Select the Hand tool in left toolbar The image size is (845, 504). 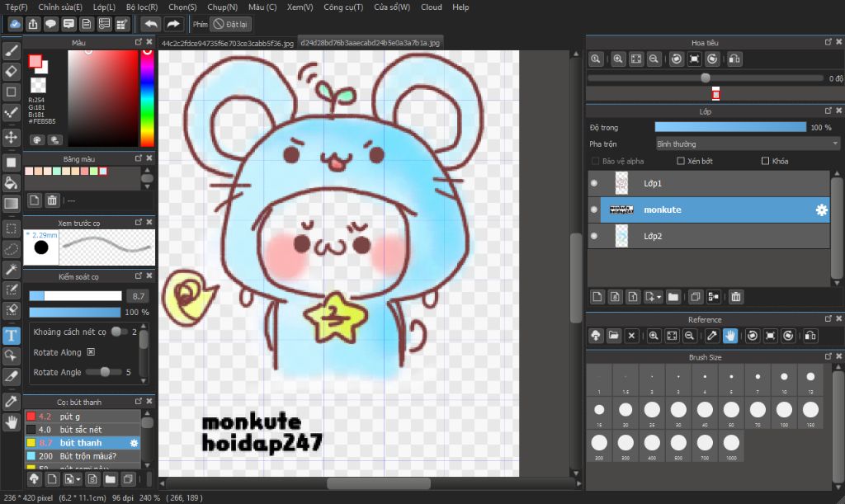point(12,422)
